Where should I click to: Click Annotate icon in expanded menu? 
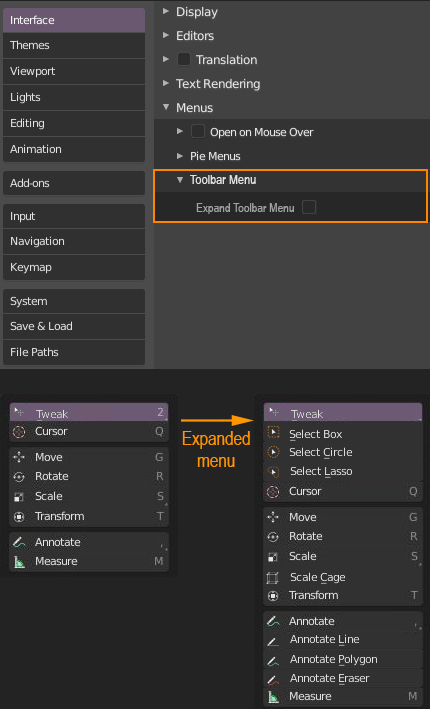(273, 621)
